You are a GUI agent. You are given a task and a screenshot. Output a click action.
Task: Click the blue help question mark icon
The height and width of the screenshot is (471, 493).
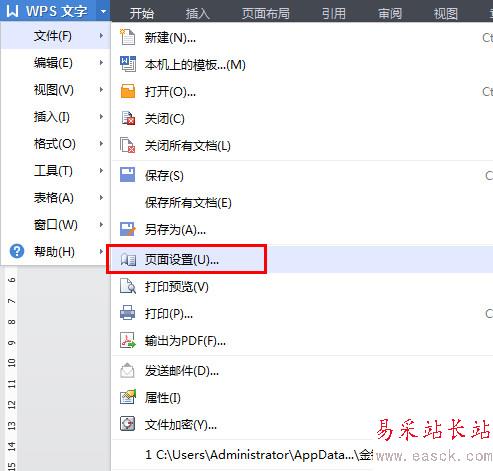[x=17, y=251]
